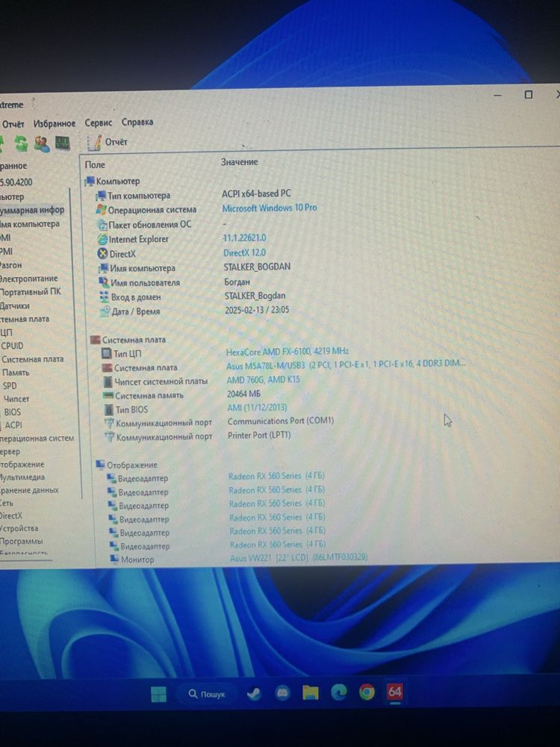The image size is (560, 747).
Task: Select Датчики in the left tree
Action: [15, 306]
